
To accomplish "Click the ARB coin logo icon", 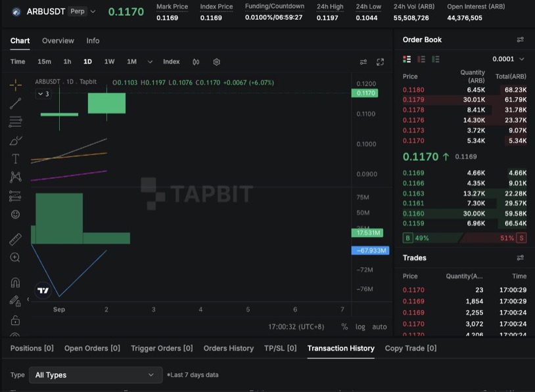I will pyautogui.click(x=16, y=12).
